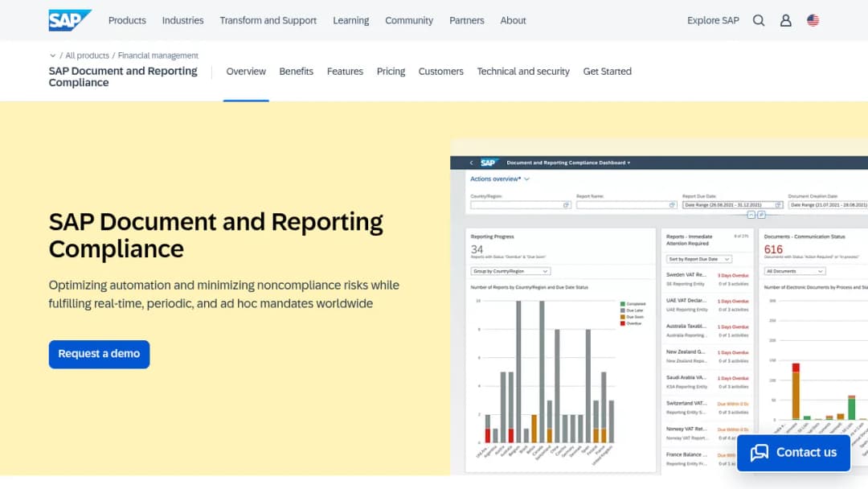Select the Overview tab

[246, 72]
